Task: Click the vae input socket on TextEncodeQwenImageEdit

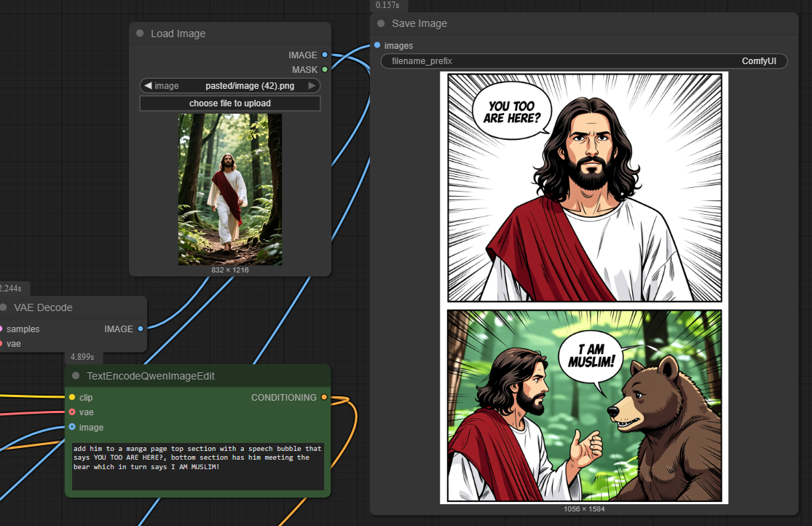Action: coord(72,412)
